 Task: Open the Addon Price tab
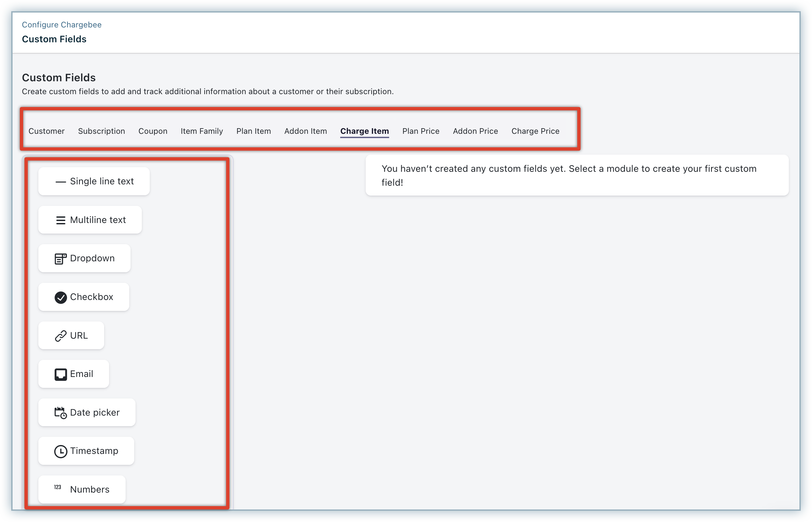tap(475, 131)
